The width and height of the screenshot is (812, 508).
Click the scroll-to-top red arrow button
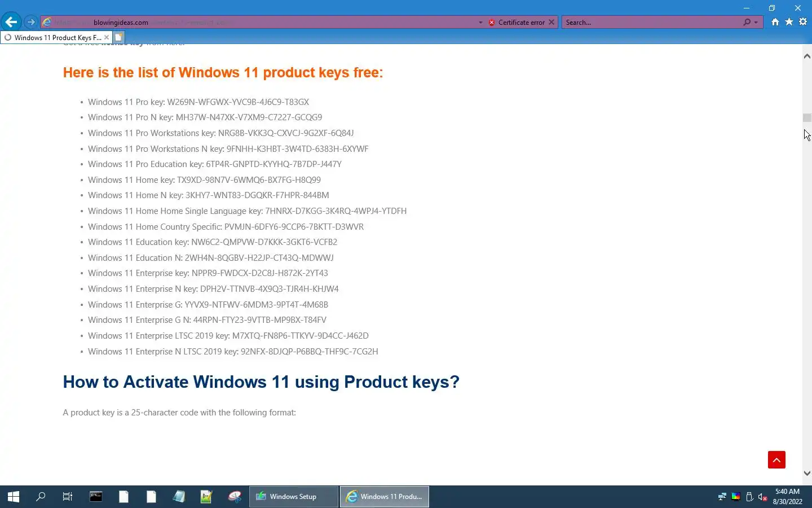[776, 459]
